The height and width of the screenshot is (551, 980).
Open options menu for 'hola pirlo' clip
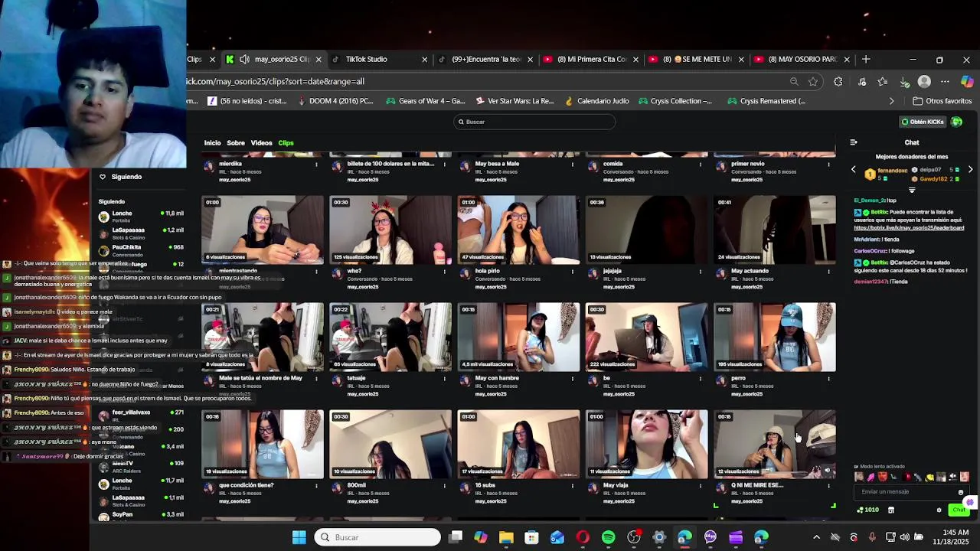pyautogui.click(x=572, y=271)
